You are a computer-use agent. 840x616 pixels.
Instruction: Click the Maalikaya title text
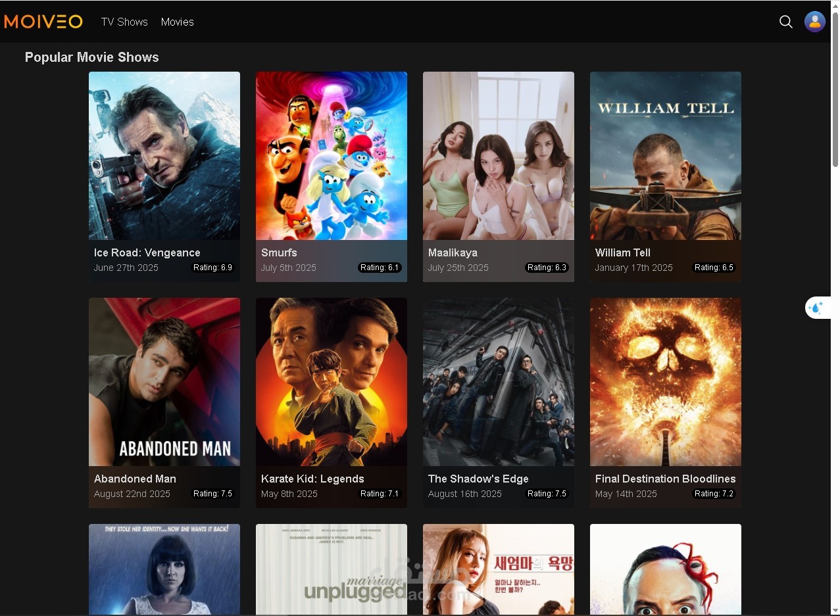[x=453, y=252]
